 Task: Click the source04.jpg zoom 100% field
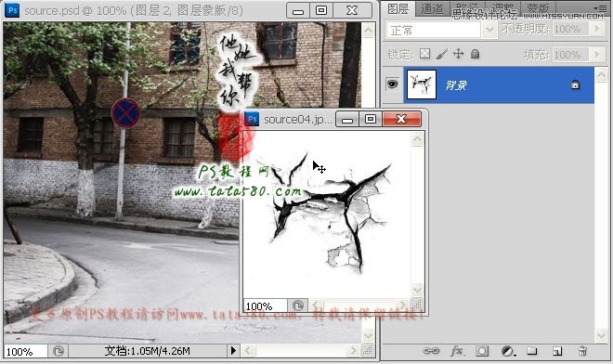(266, 305)
